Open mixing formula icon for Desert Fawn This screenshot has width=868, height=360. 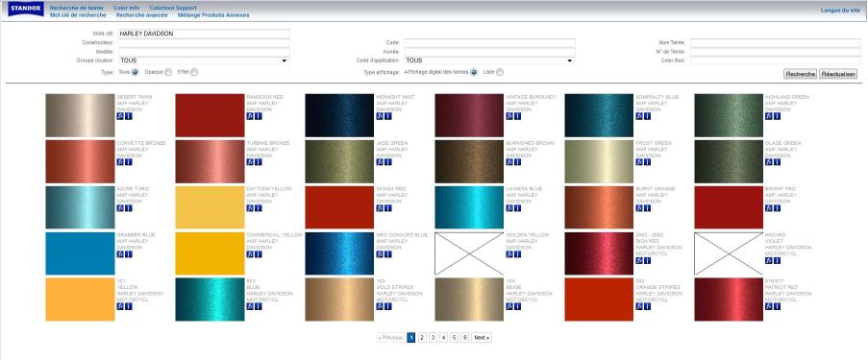[120, 116]
